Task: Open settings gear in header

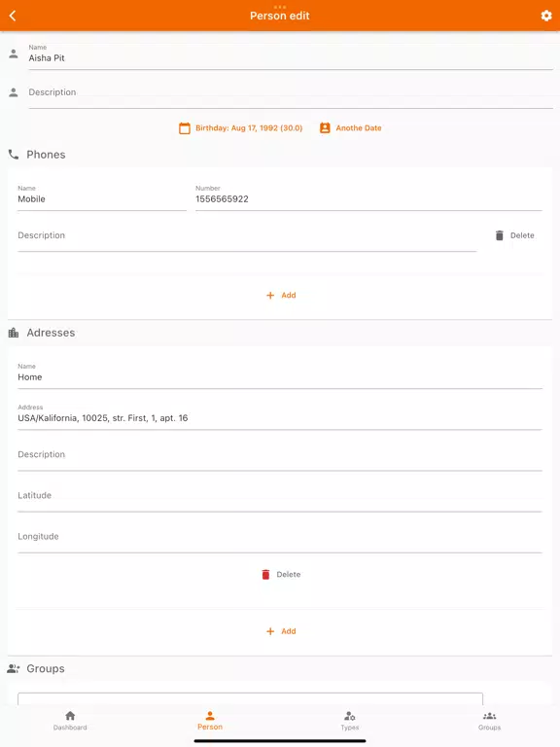Action: (x=546, y=16)
